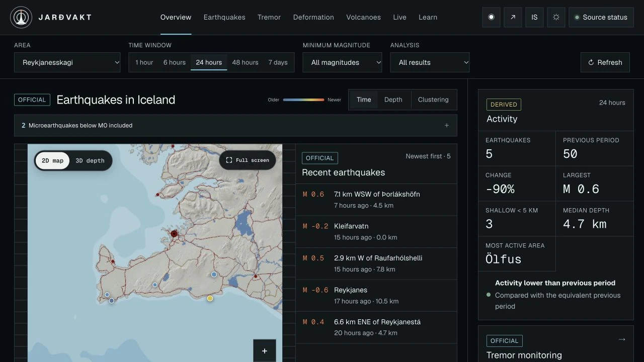Image resolution: width=644 pixels, height=362 pixels.
Task: Click the Older-Newer color gradient legend
Action: [x=303, y=100]
